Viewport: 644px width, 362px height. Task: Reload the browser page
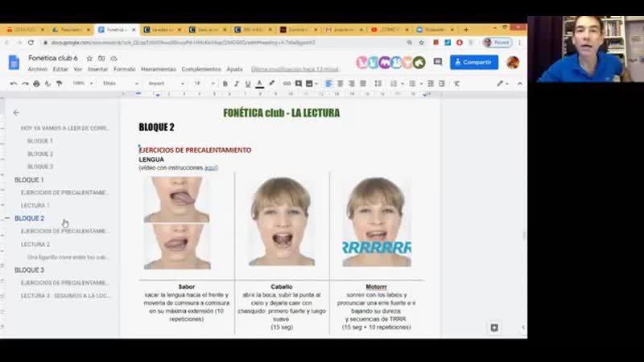click(31, 43)
